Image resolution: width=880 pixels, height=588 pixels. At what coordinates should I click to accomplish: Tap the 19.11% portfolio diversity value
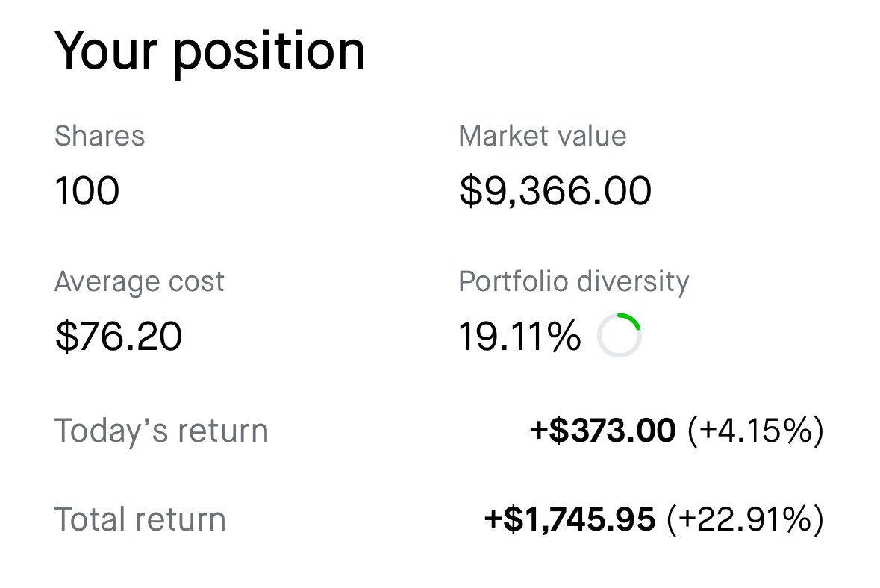pos(519,336)
